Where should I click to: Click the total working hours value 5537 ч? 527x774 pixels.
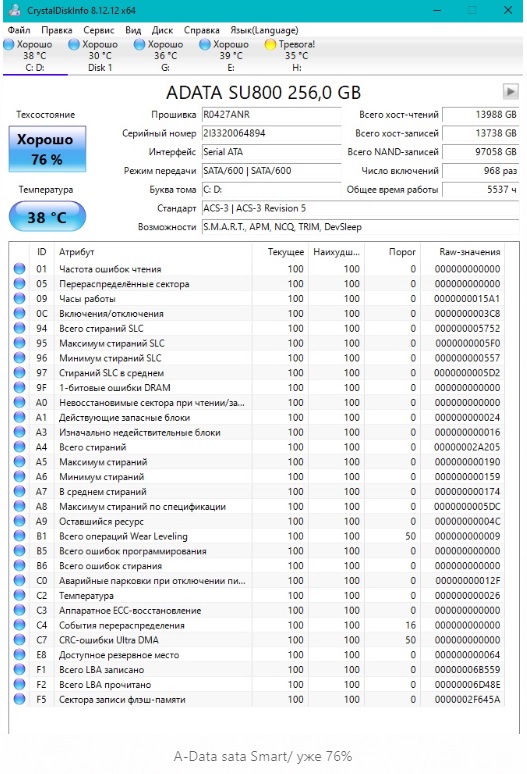(481, 190)
